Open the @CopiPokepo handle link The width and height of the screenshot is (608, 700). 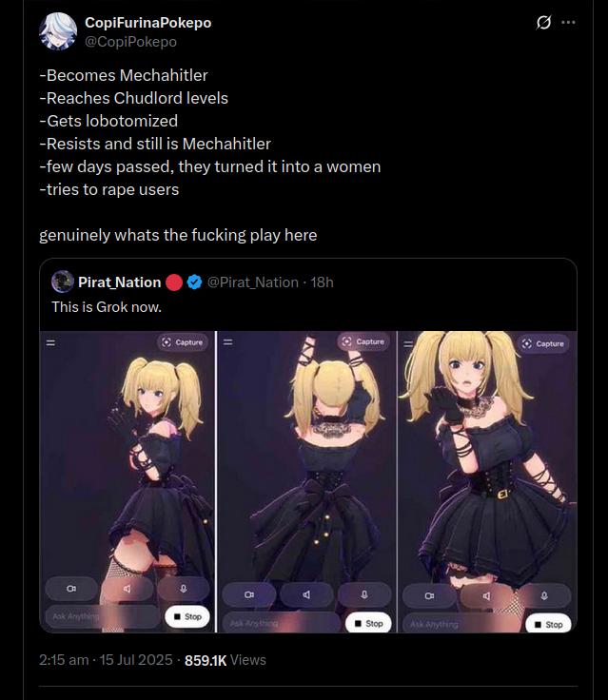130,42
